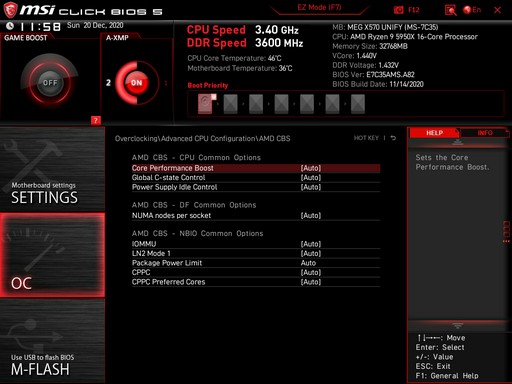Open NUMA nodes per socket option
The width and height of the screenshot is (512, 384).
(256, 216)
